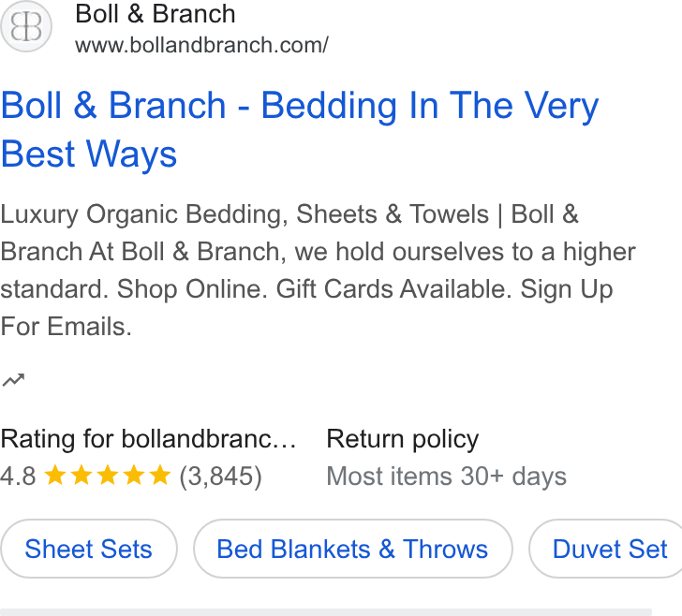Click the www.bollandbranch.com URL
Screen dimensions: 682x616
point(201,45)
